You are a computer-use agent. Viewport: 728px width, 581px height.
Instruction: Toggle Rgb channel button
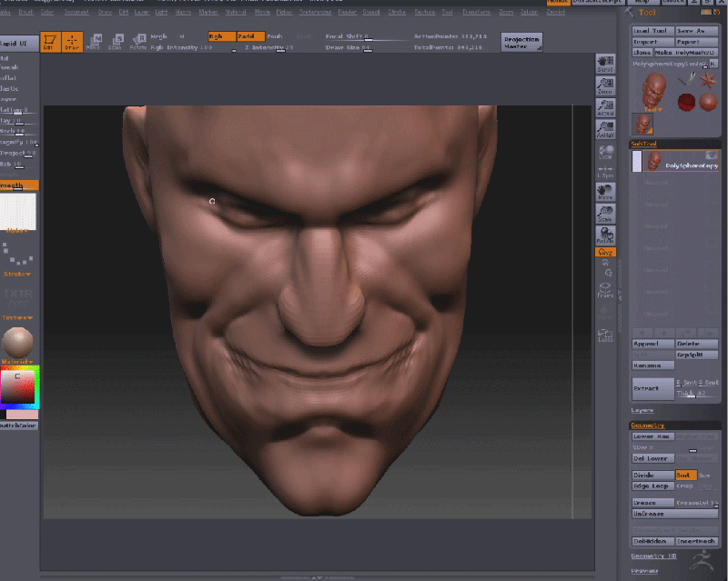(220, 36)
